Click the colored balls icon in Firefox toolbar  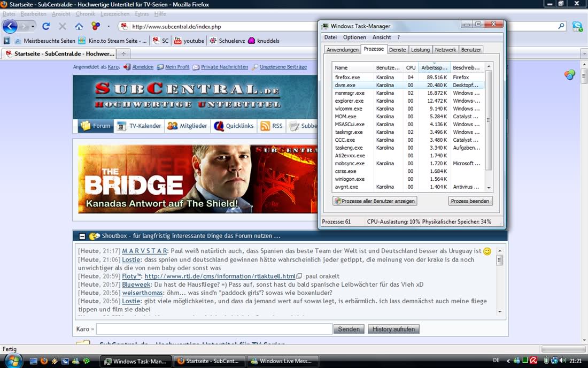coord(96,26)
